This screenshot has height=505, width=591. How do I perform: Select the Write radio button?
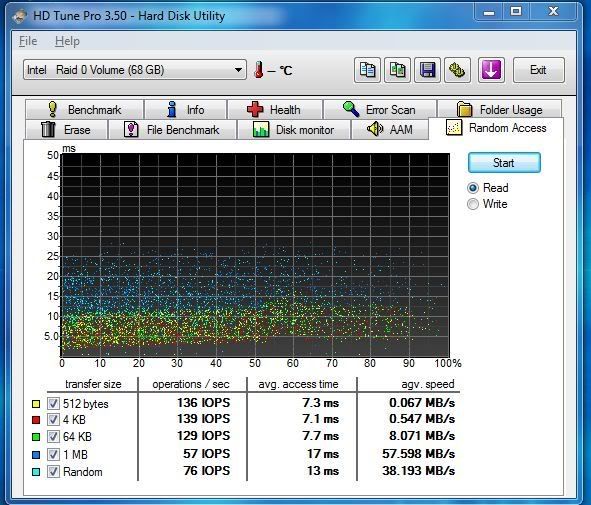473,204
